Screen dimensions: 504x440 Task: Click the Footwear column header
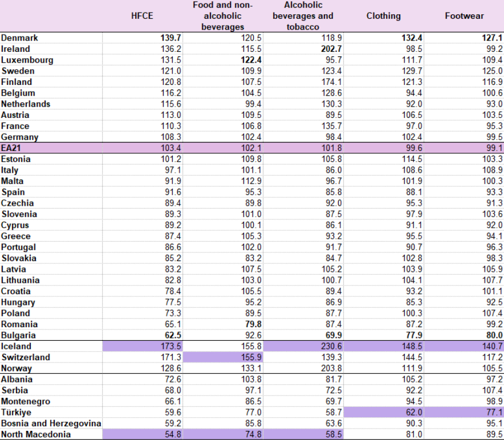(x=464, y=16)
